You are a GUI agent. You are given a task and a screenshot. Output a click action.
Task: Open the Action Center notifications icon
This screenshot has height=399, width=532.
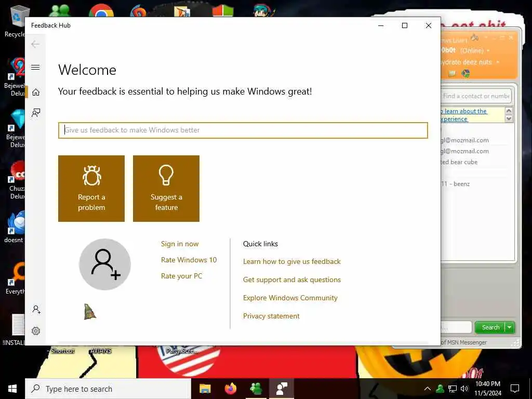[x=515, y=389]
